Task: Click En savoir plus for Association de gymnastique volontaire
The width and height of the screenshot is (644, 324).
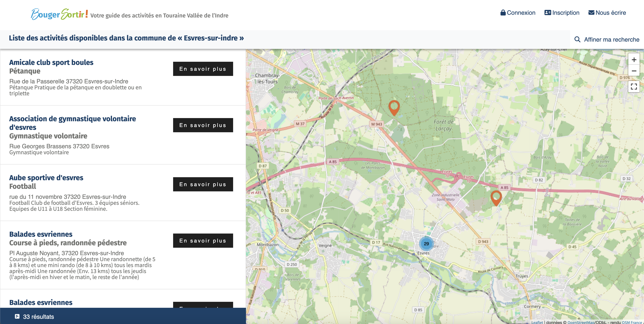Action: 203,125
